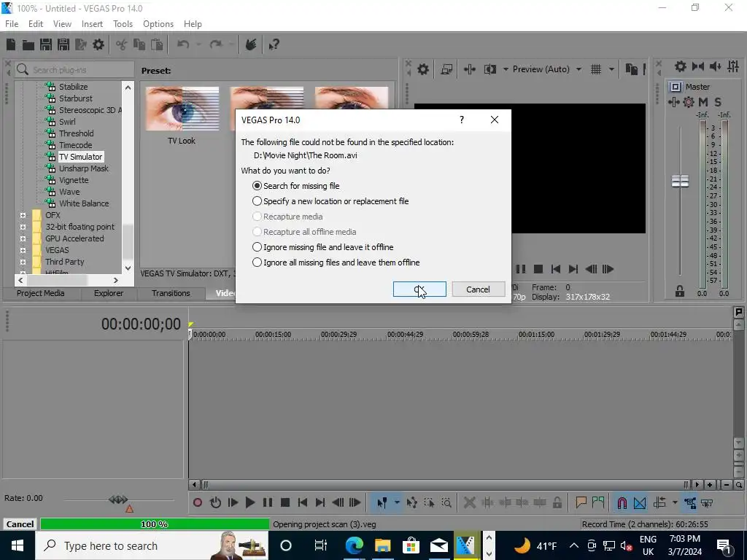Image resolution: width=747 pixels, height=560 pixels.
Task: Select the Zoom Edit Tool magnifier
Action: point(446,502)
